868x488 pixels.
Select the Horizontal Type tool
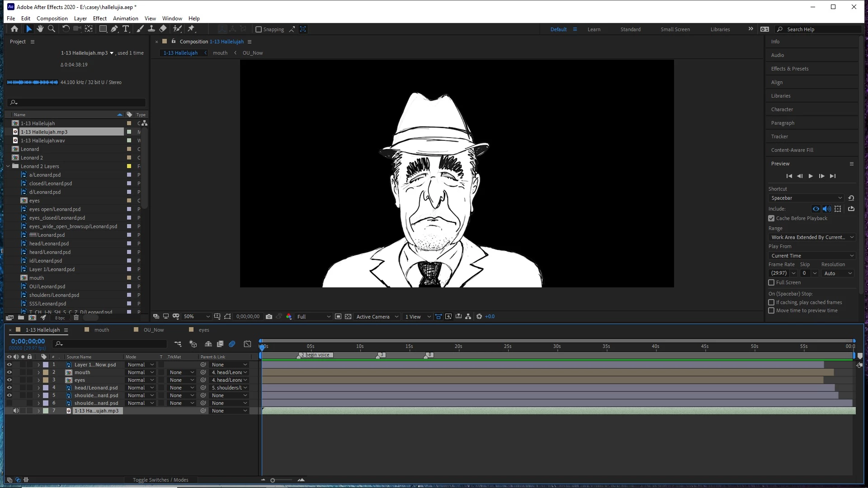click(x=126, y=29)
